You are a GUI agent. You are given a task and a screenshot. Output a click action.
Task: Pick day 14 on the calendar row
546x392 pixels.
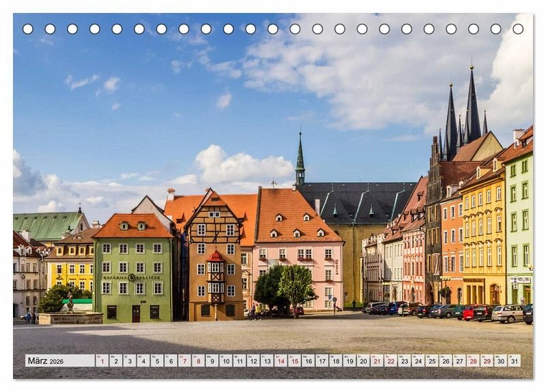point(281,361)
